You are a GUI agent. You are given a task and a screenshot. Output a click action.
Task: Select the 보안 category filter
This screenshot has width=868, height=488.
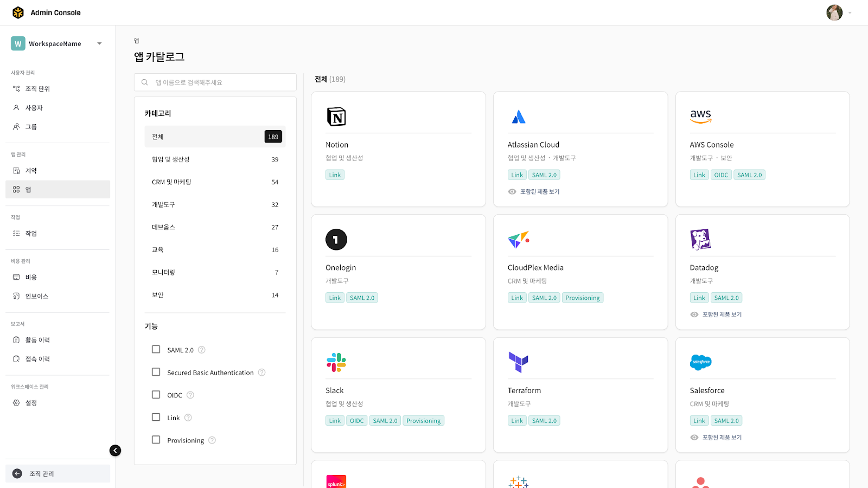[215, 295]
